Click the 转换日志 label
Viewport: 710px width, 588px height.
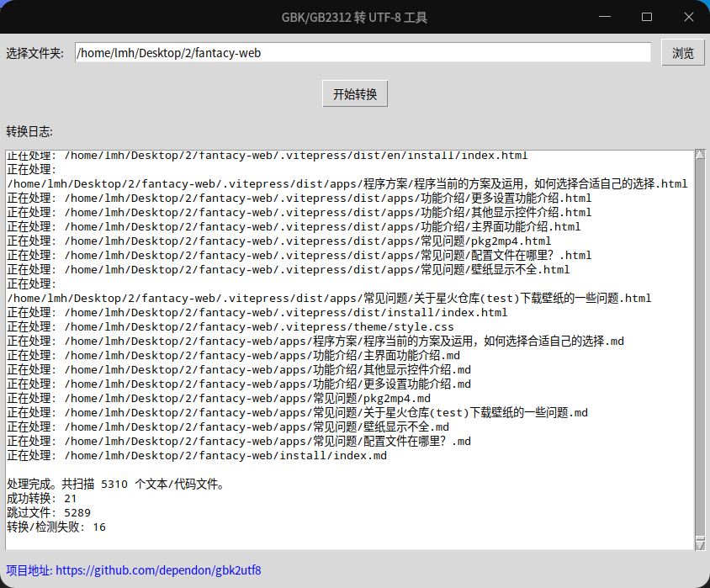pos(29,131)
